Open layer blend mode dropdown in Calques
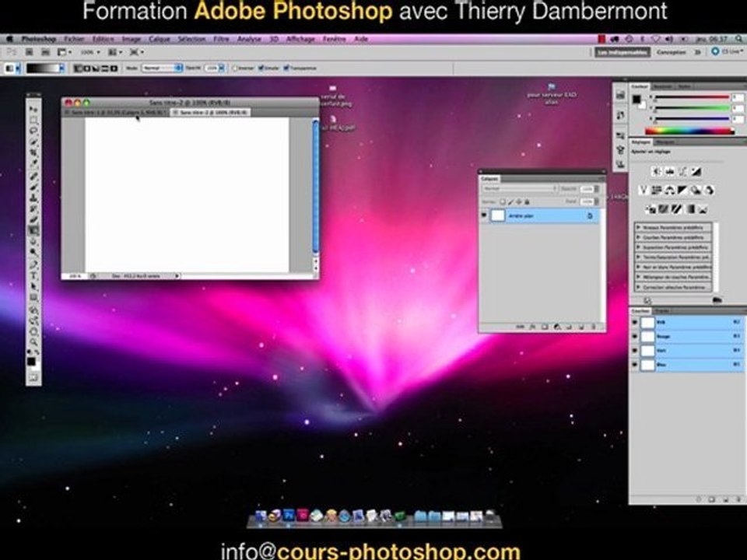This screenshot has height=560, width=747. 519,189
